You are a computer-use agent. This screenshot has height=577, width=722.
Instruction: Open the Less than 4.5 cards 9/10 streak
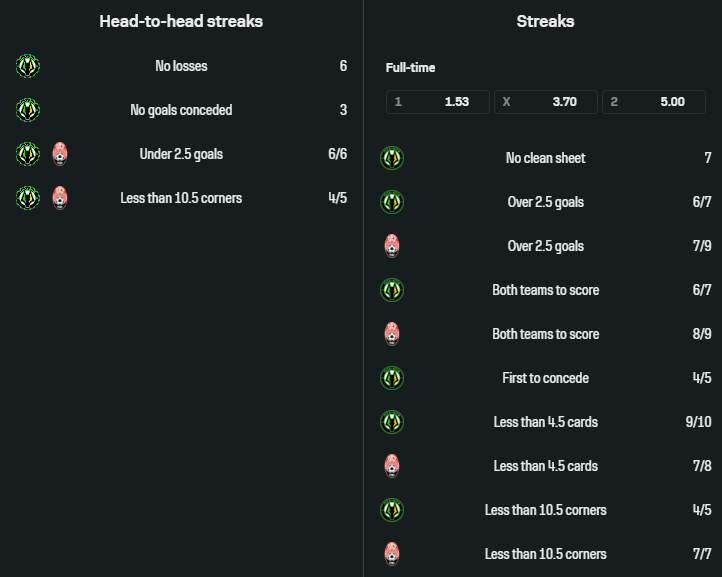[x=546, y=422]
